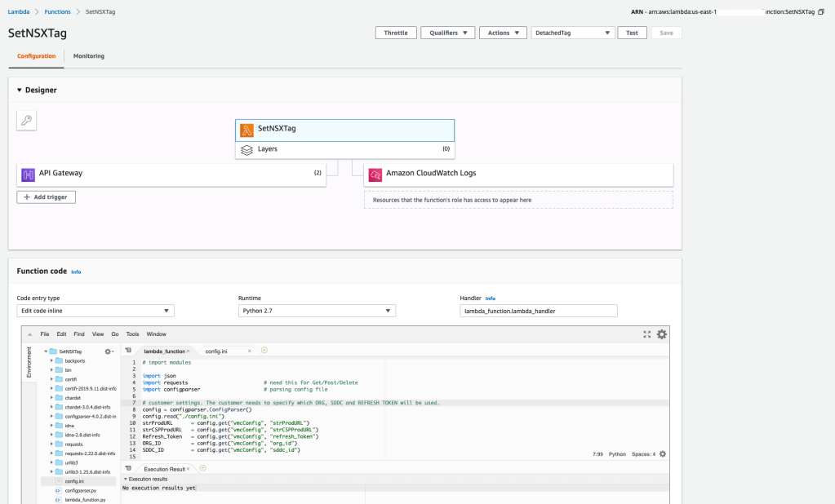The width and height of the screenshot is (835, 504).
Task: Open the Qualifiers dropdown
Action: (x=446, y=33)
